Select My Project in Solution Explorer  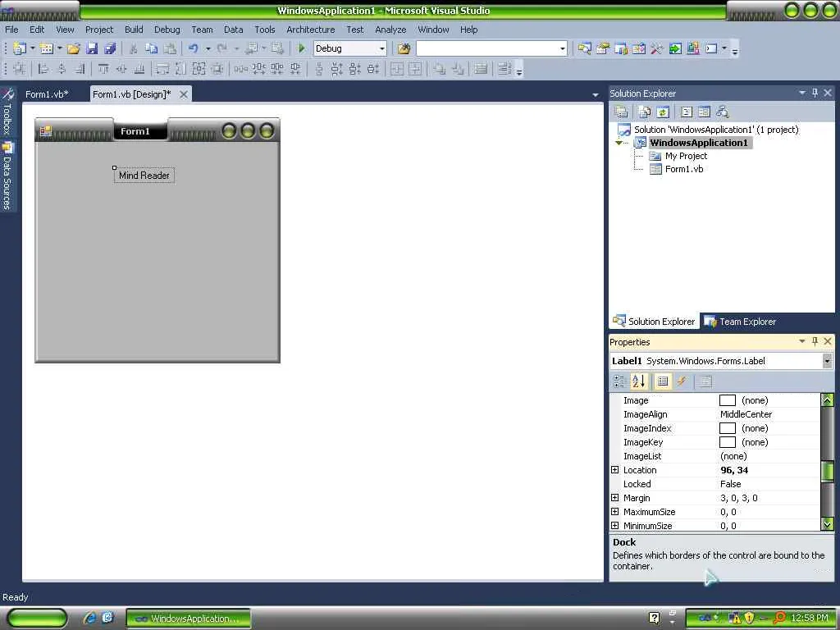tap(687, 156)
